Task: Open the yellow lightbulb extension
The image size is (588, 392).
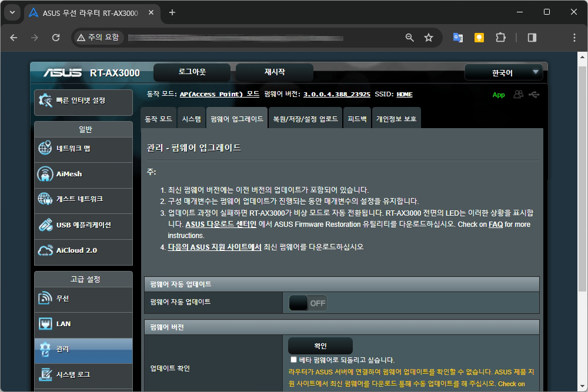Action: (x=479, y=38)
